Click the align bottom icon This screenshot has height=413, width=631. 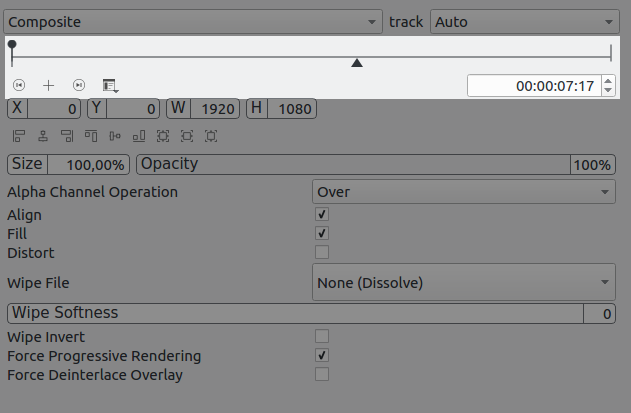[139, 136]
